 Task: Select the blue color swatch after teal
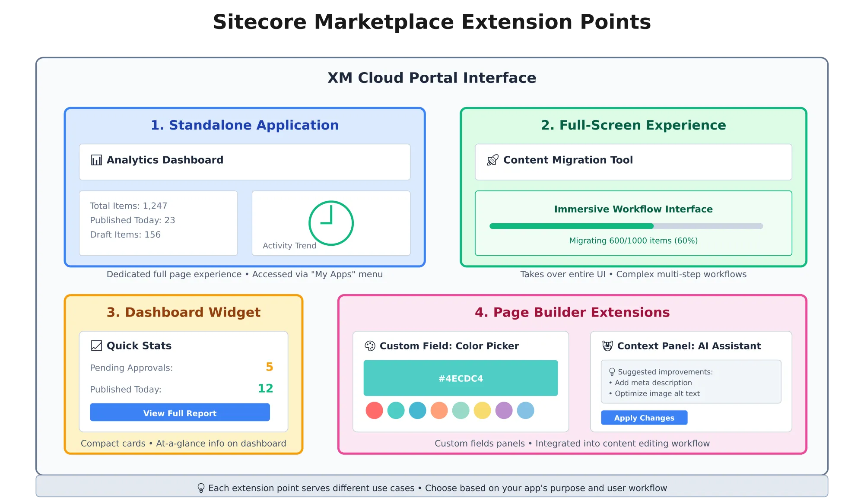(417, 410)
